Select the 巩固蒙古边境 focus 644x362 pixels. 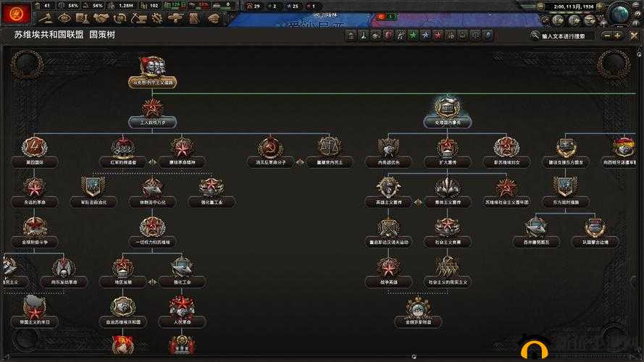595,232
